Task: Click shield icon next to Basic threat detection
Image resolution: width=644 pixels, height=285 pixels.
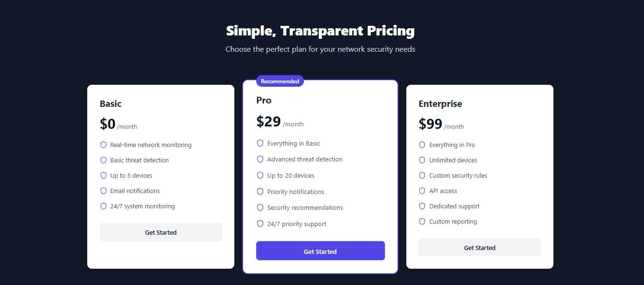Action: click(103, 160)
